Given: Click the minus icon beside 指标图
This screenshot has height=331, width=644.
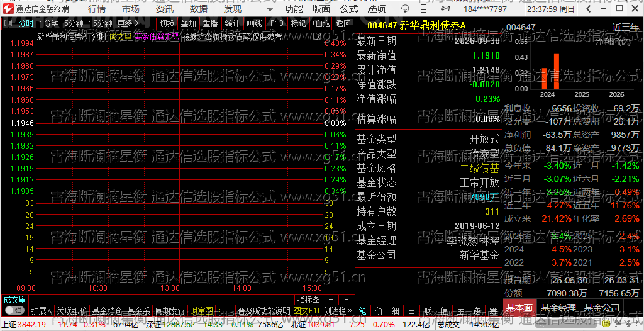Looking at the screenshot, I should (x=347, y=300).
